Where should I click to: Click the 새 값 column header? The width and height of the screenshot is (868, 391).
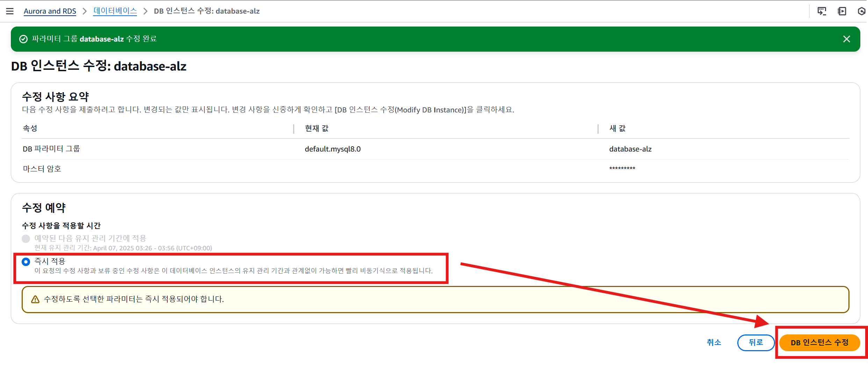tap(617, 128)
